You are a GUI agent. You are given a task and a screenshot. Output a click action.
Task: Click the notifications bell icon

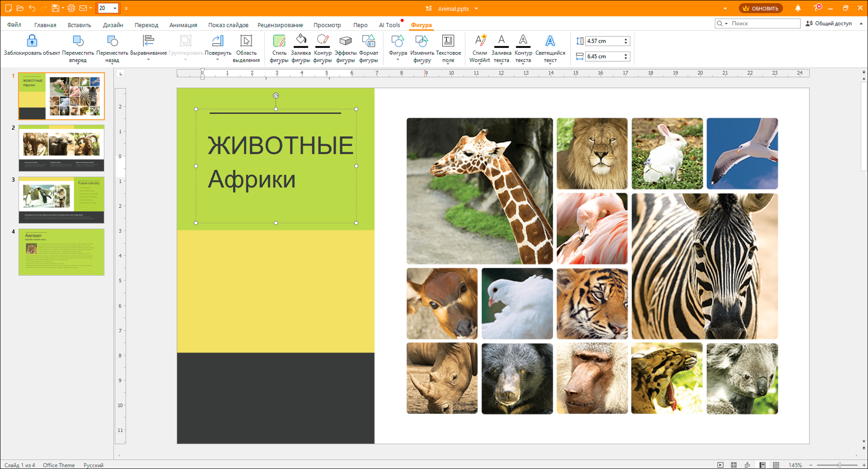[798, 8]
